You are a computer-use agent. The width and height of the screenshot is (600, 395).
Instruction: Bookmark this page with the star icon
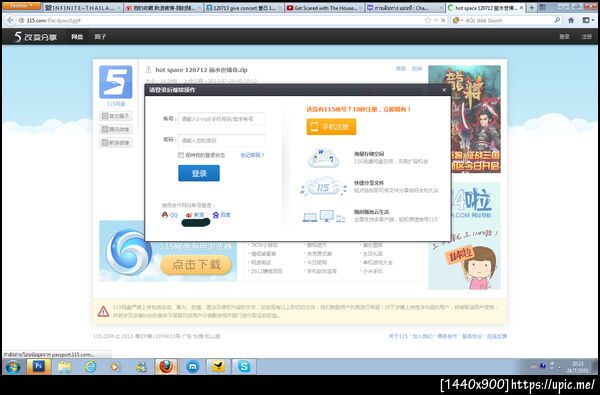tap(428, 20)
